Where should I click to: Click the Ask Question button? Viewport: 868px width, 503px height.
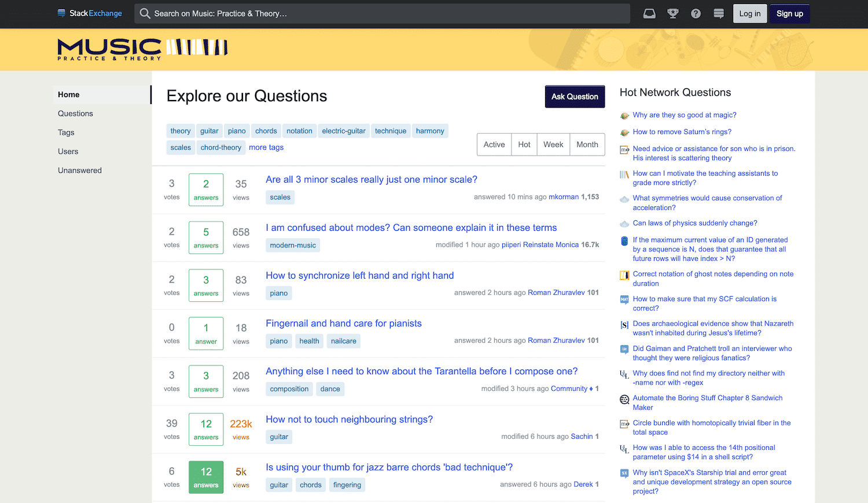coord(575,97)
